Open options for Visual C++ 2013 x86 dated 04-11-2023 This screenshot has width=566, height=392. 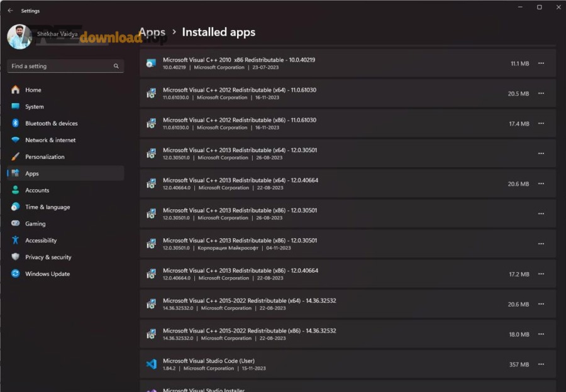pyautogui.click(x=541, y=244)
